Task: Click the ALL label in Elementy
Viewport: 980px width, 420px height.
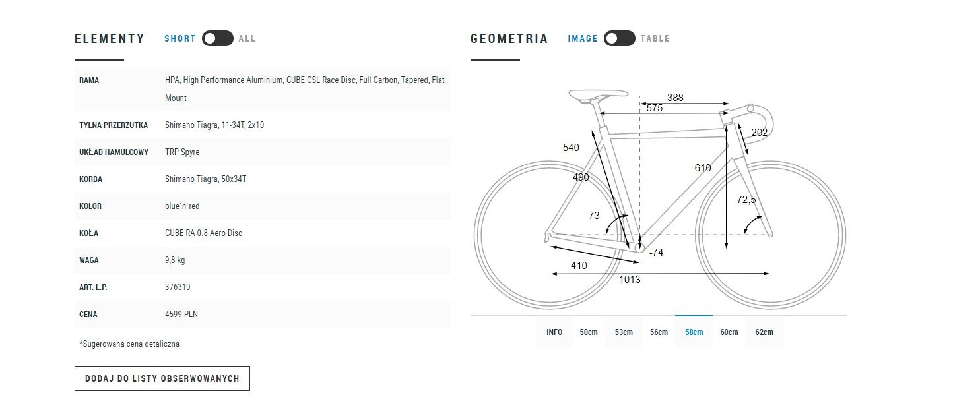Action: tap(247, 38)
